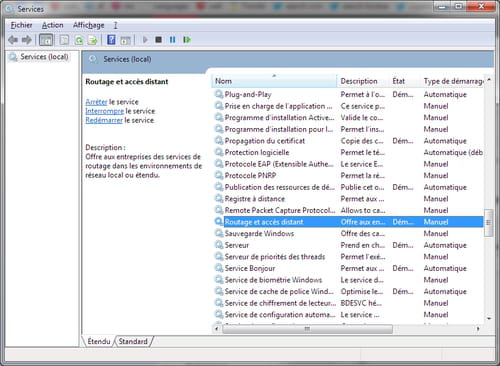The width and height of the screenshot is (500, 366).
Task: Click the Back arrow toolbar icon
Action: pyautogui.click(x=13, y=40)
